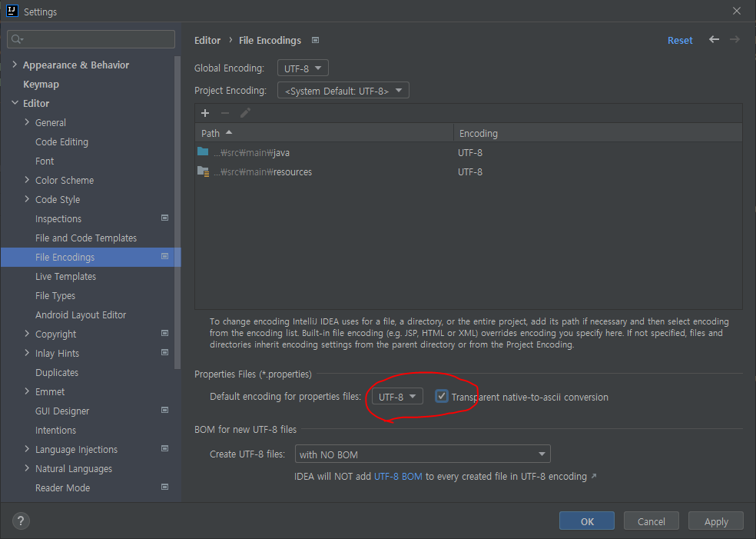Open the Project Encoding dropdown
Screen dimensions: 756x539
(x=343, y=90)
